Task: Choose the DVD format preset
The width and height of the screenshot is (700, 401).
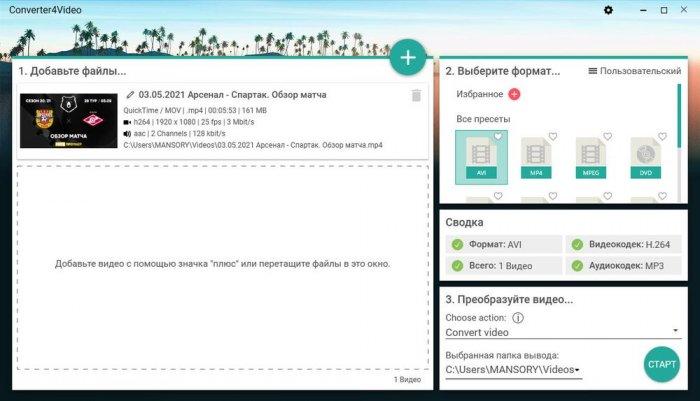Action: (646, 158)
